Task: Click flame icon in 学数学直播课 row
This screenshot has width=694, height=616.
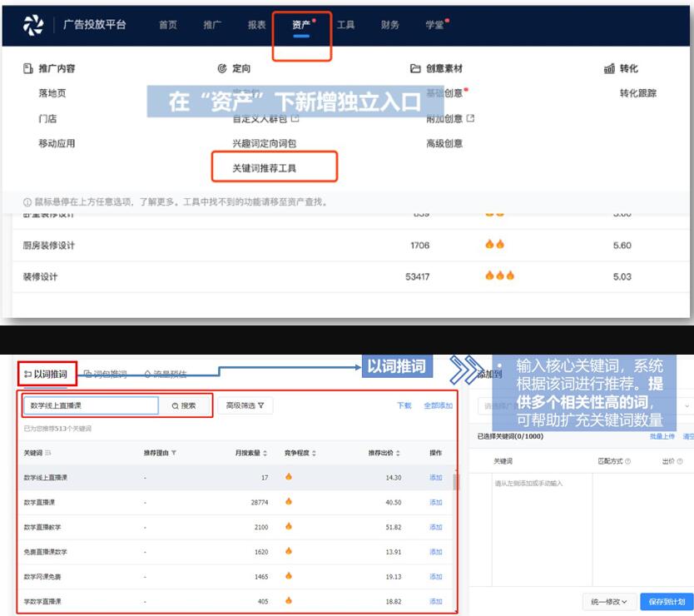Action: click(289, 600)
